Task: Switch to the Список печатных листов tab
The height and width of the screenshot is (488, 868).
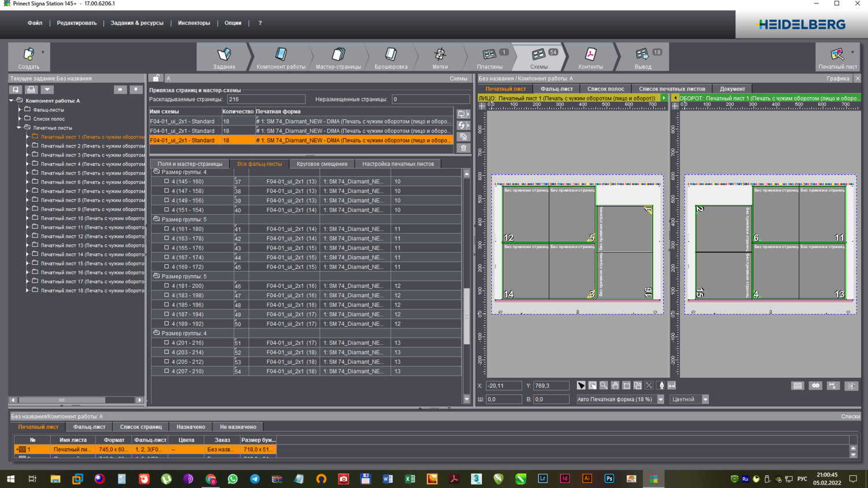Action: click(671, 89)
